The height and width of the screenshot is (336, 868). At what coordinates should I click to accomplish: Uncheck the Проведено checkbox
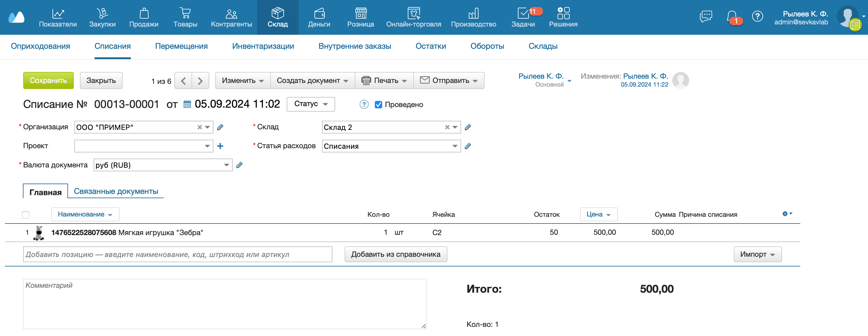378,105
